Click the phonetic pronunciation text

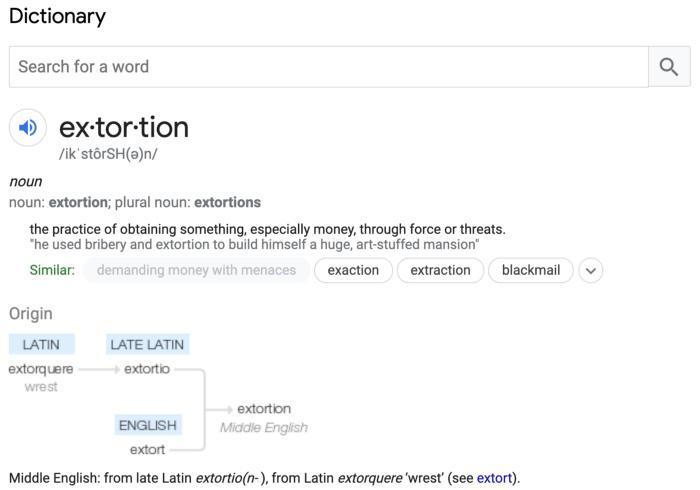click(108, 154)
